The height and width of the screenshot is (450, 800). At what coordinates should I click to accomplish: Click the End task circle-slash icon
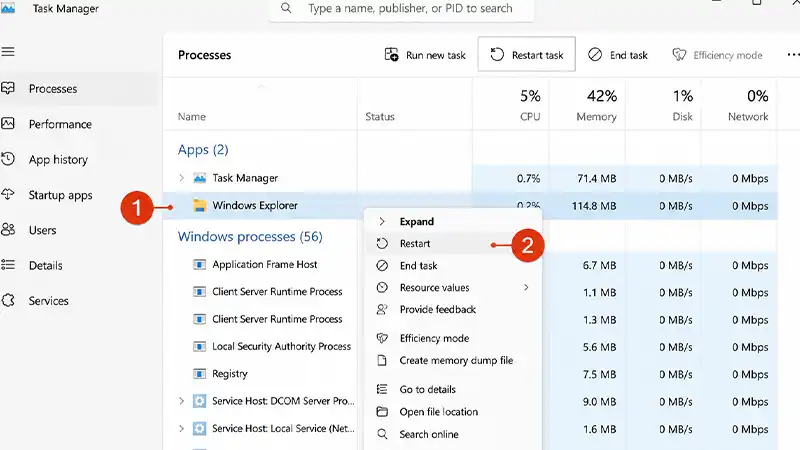(595, 55)
